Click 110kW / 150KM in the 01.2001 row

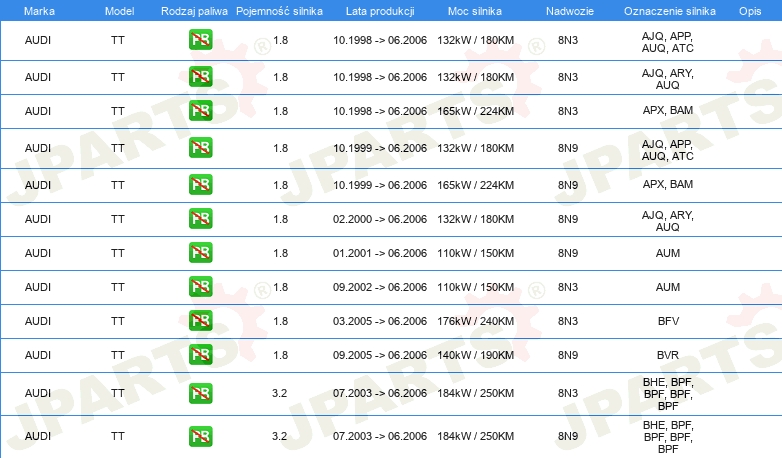click(475, 253)
